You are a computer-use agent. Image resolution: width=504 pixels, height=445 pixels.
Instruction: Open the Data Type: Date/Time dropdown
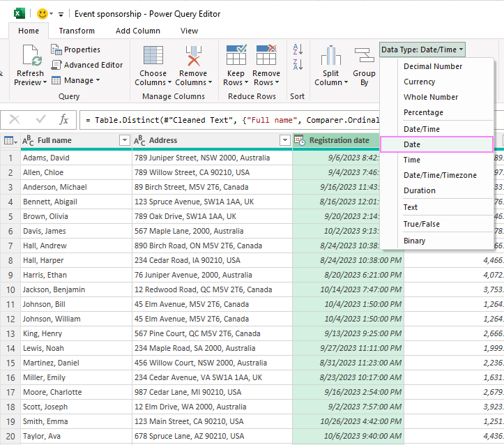(x=422, y=50)
